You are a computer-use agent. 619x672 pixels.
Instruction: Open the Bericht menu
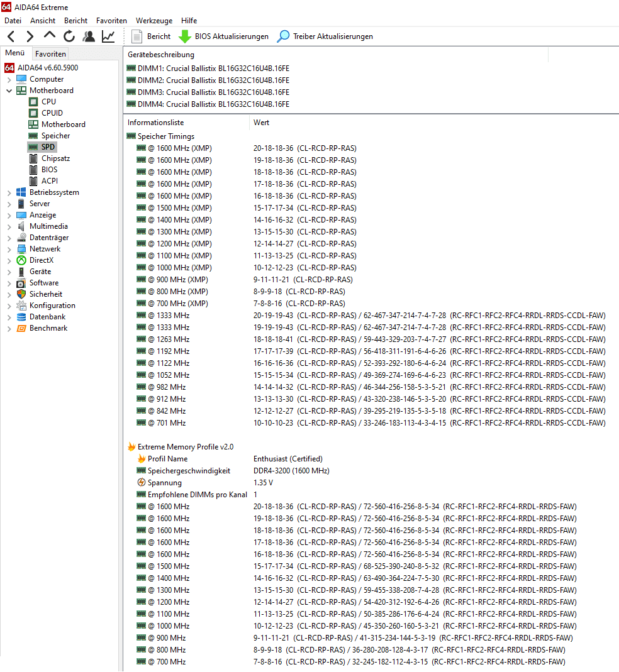(75, 21)
